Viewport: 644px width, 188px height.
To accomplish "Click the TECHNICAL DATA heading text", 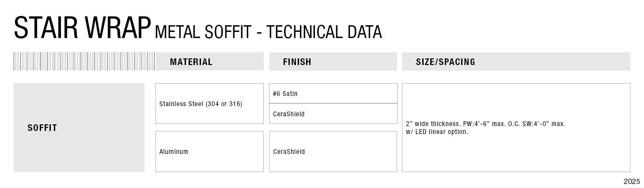I will [x=324, y=32].
